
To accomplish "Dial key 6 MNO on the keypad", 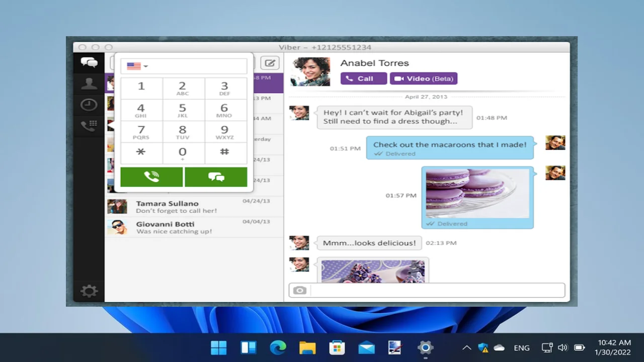I will pyautogui.click(x=225, y=110).
